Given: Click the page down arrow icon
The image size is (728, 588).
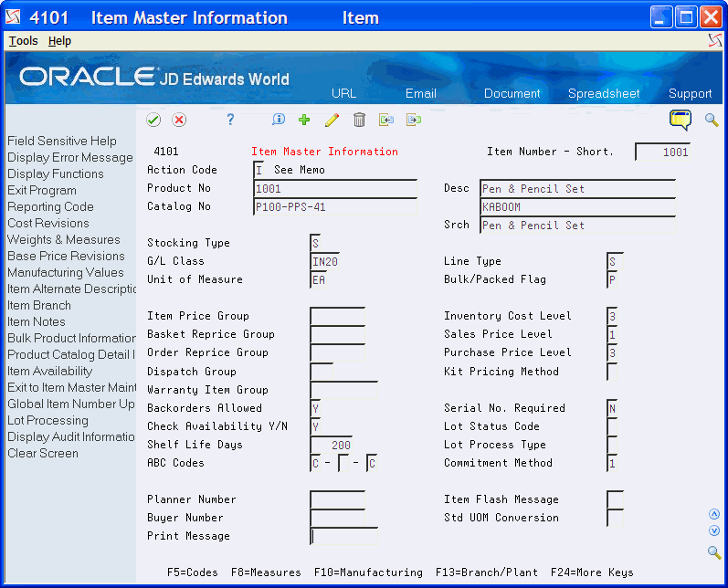Looking at the screenshot, I should coord(714,530).
